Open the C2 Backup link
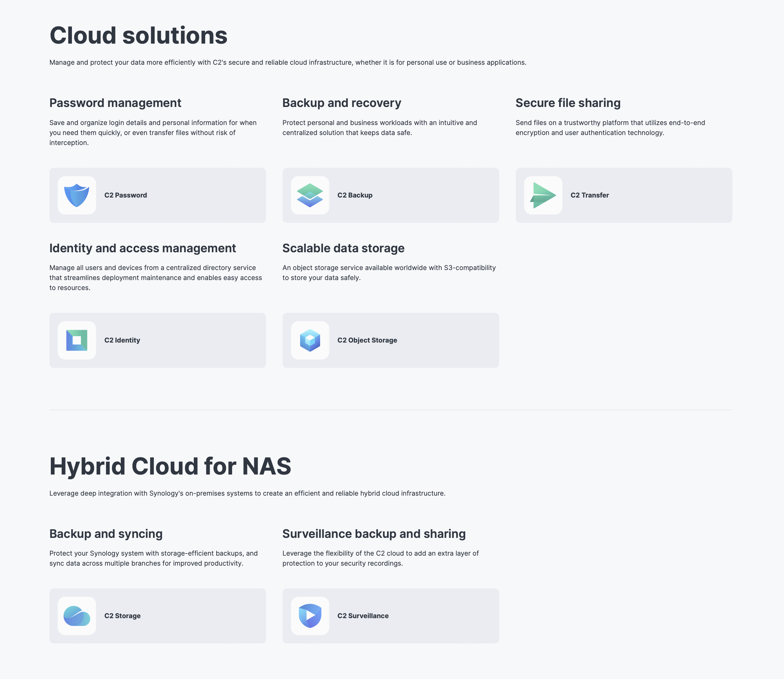Screen dimensions: 784x679 click(391, 195)
